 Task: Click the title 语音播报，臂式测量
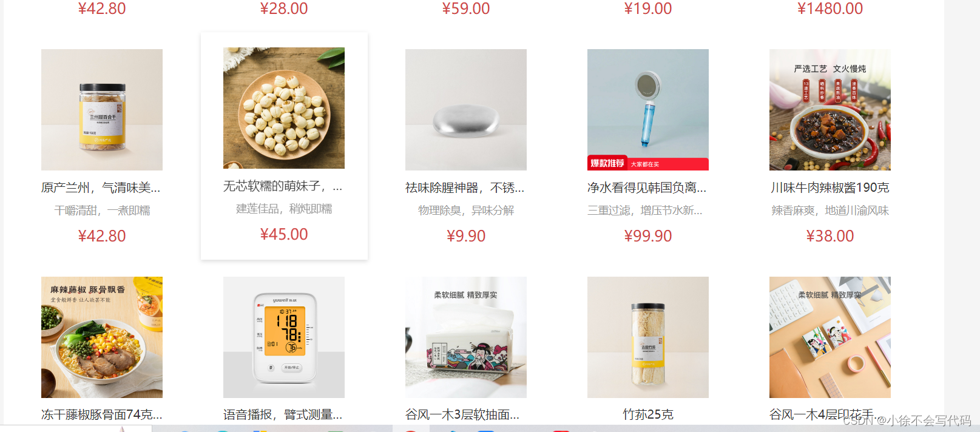(283, 414)
